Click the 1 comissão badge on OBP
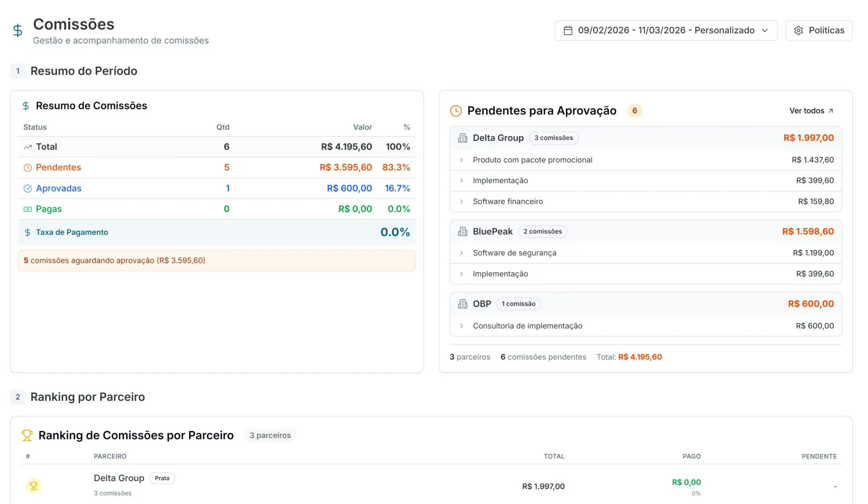 coord(519,304)
